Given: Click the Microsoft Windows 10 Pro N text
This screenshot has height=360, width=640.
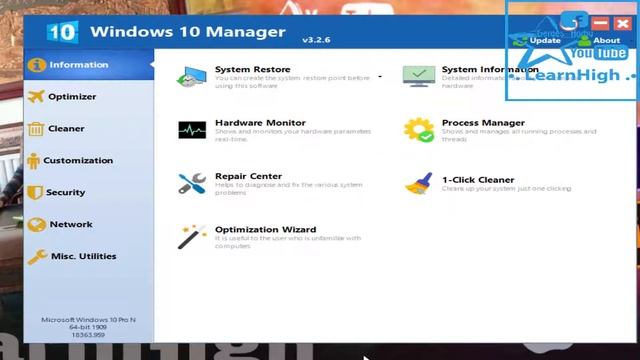Looking at the screenshot, I should point(89,320).
